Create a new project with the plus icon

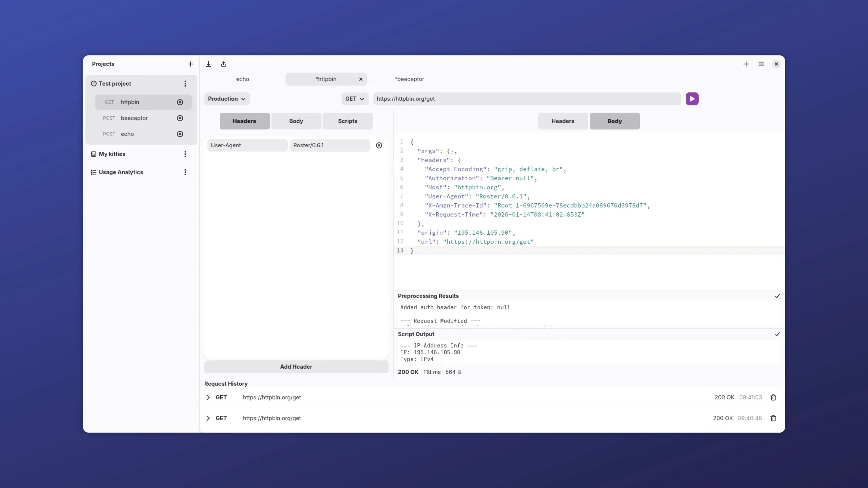pyautogui.click(x=190, y=64)
